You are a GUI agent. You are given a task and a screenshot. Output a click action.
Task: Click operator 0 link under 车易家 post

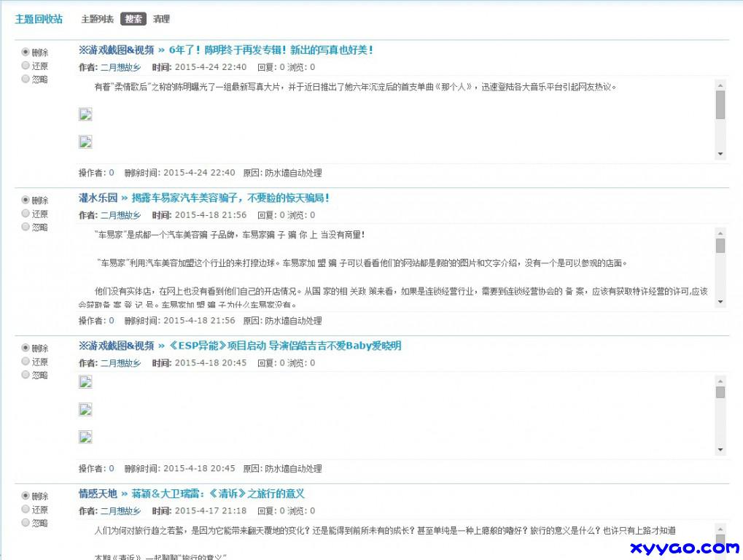point(112,321)
